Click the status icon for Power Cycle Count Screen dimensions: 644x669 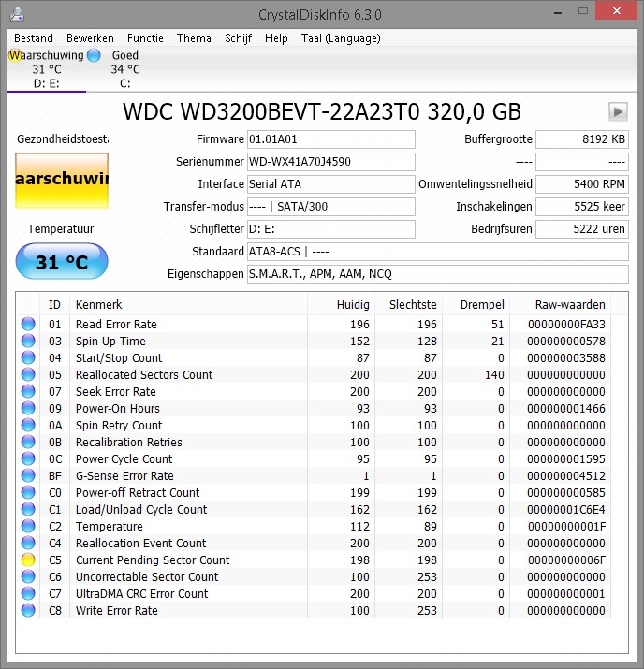coord(28,458)
